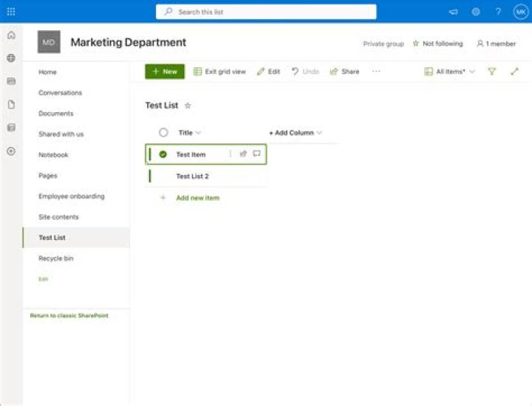Click the share icon on Test Item row
Screen dimensions: 532x406
(243, 154)
